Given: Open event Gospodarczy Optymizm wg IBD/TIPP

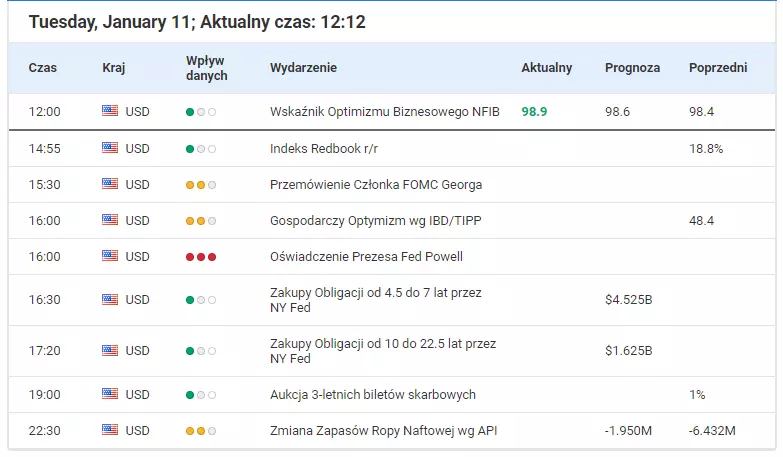Looking at the screenshot, I should tap(376, 220).
